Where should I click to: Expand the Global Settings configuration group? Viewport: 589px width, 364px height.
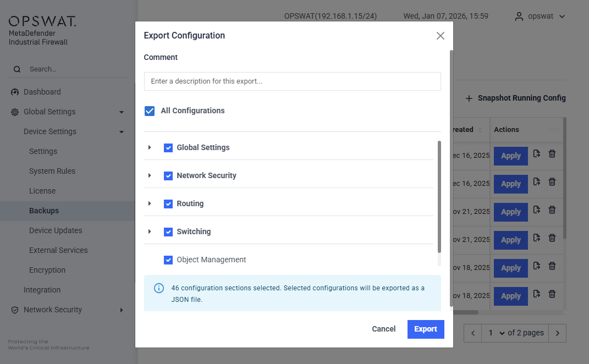click(150, 148)
